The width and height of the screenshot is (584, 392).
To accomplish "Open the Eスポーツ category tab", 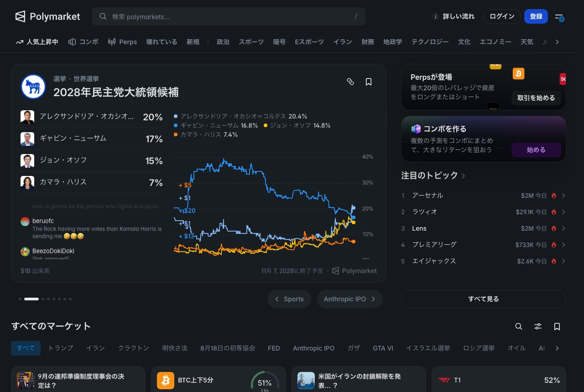I will coord(309,42).
